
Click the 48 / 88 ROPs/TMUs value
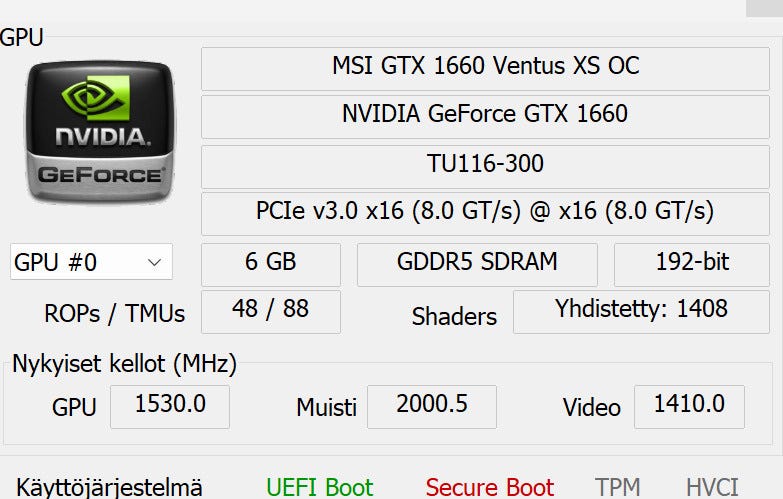pos(270,310)
